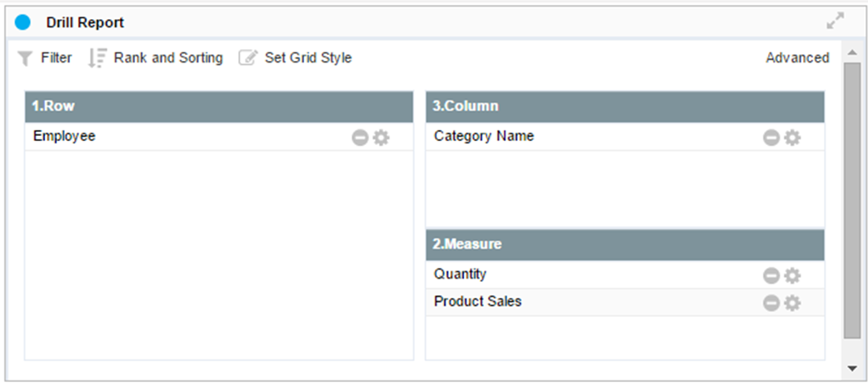Select the Employee row field
This screenshot has height=387, width=868.
(64, 137)
